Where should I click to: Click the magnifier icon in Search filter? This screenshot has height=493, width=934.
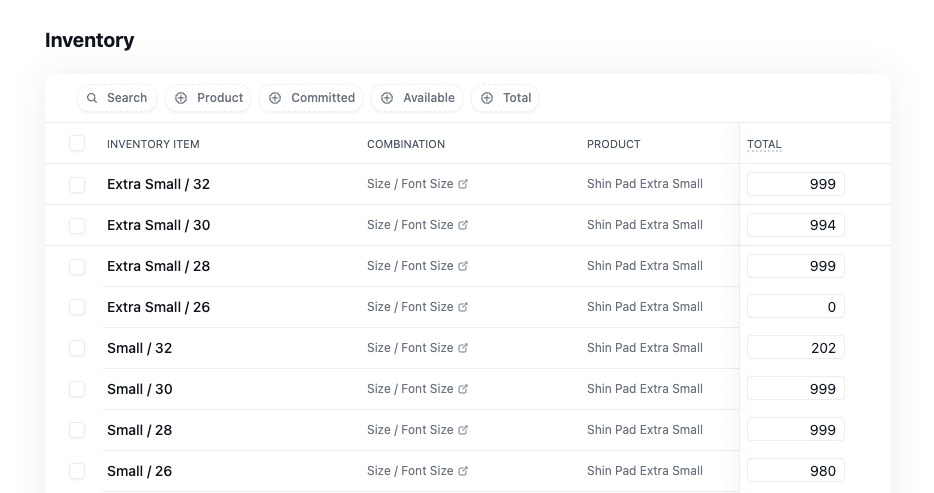[x=93, y=98]
